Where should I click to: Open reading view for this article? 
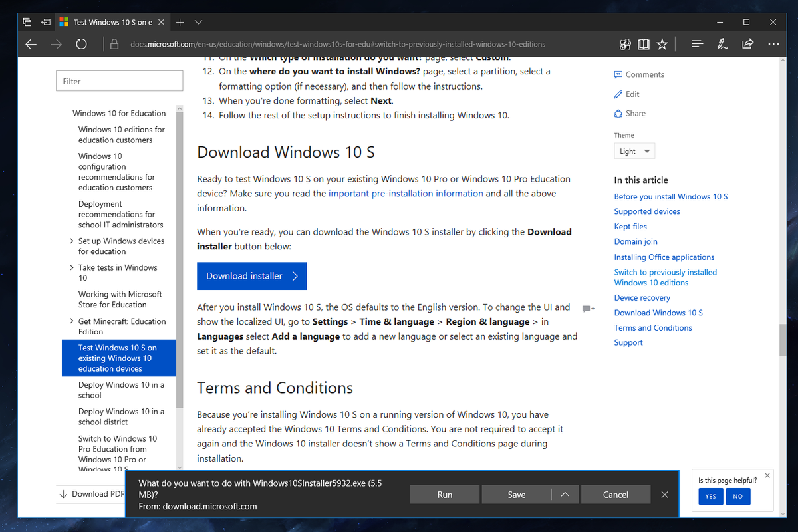coord(643,43)
